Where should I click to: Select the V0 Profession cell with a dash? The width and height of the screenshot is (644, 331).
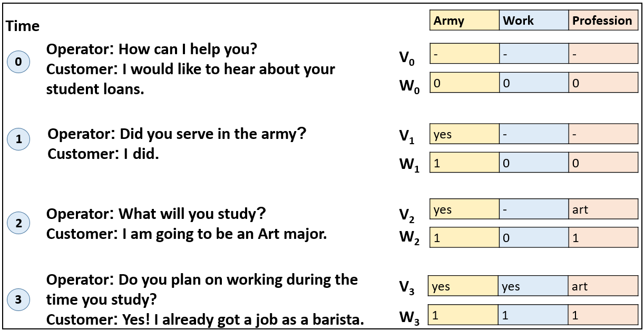[x=603, y=53]
